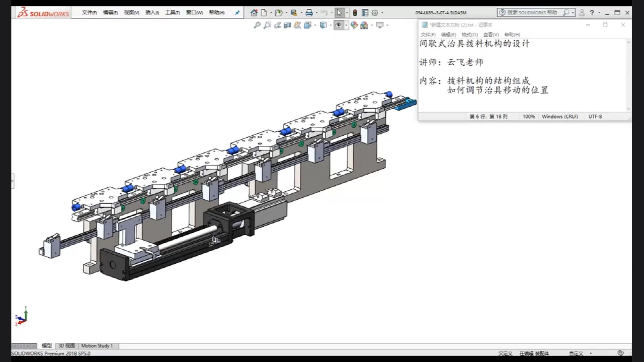Click the UTF-8 encoding status in Notepad

click(x=595, y=117)
